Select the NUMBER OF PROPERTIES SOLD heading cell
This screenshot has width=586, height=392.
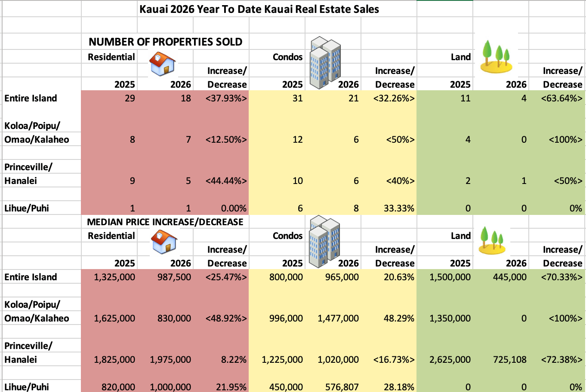165,42
